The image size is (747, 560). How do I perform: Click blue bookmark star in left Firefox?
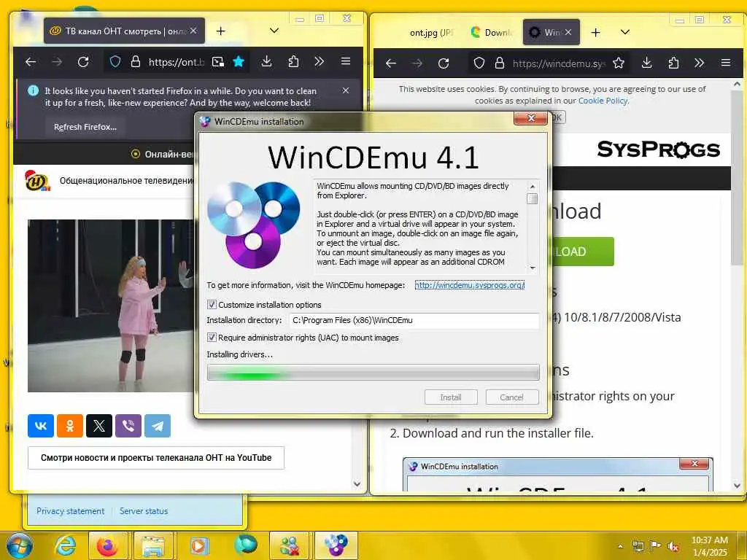coord(239,61)
